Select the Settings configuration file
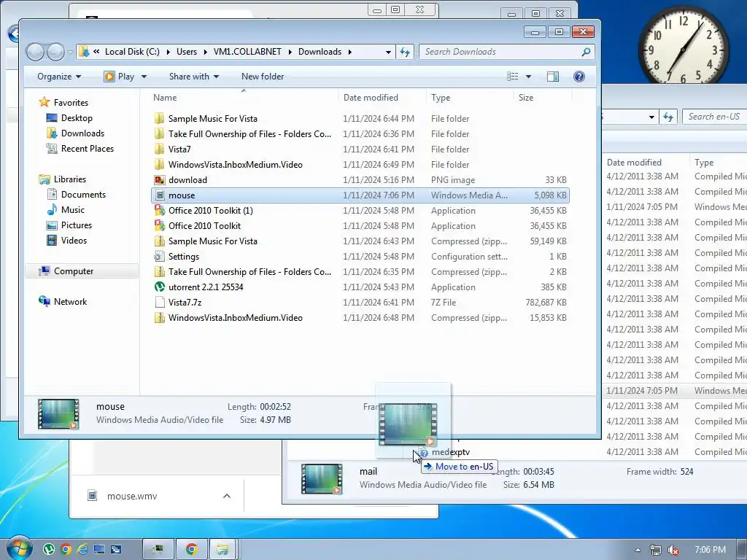Screen dimensions: 747x560 360,257
